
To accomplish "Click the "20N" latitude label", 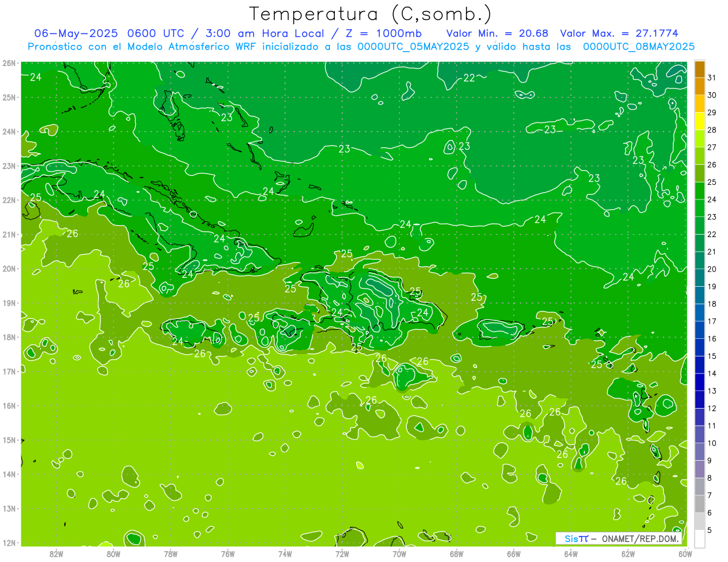I will (x=9, y=269).
